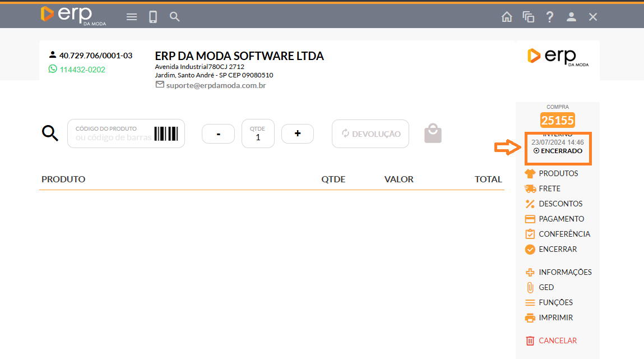Open the user profile icon

[571, 17]
